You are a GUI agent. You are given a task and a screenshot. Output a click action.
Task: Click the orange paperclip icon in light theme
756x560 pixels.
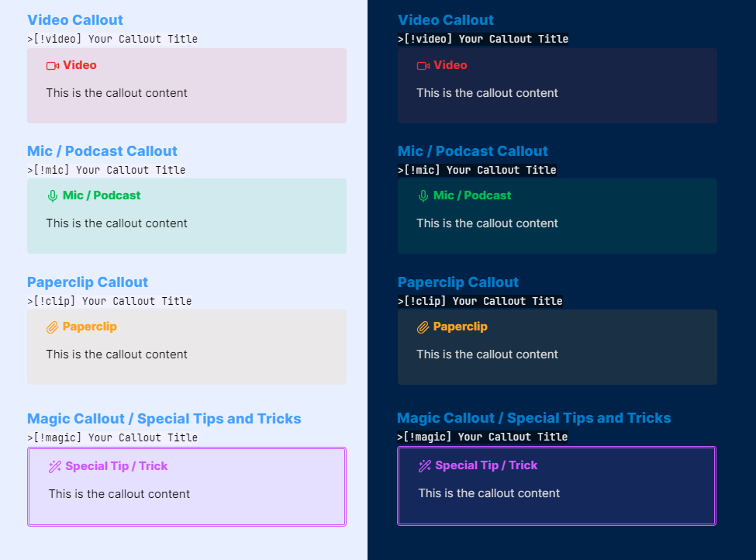pos(53,327)
